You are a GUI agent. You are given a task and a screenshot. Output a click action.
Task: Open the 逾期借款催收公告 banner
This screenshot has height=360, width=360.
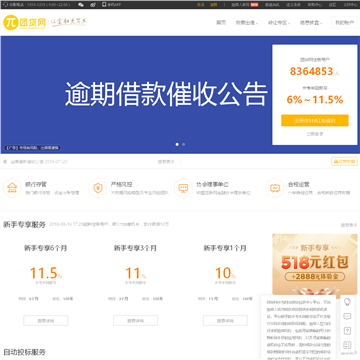coord(166,94)
